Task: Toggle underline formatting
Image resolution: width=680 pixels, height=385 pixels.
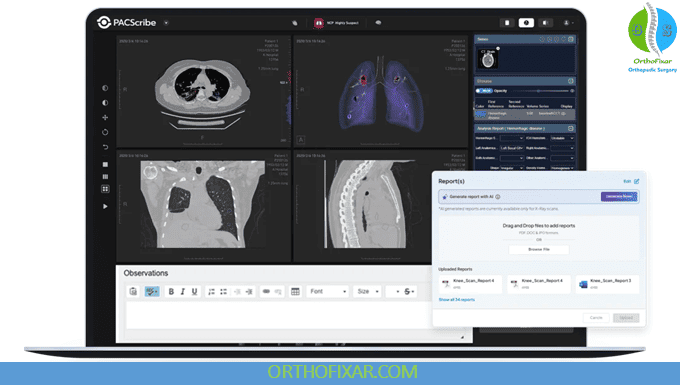Action: (x=194, y=292)
